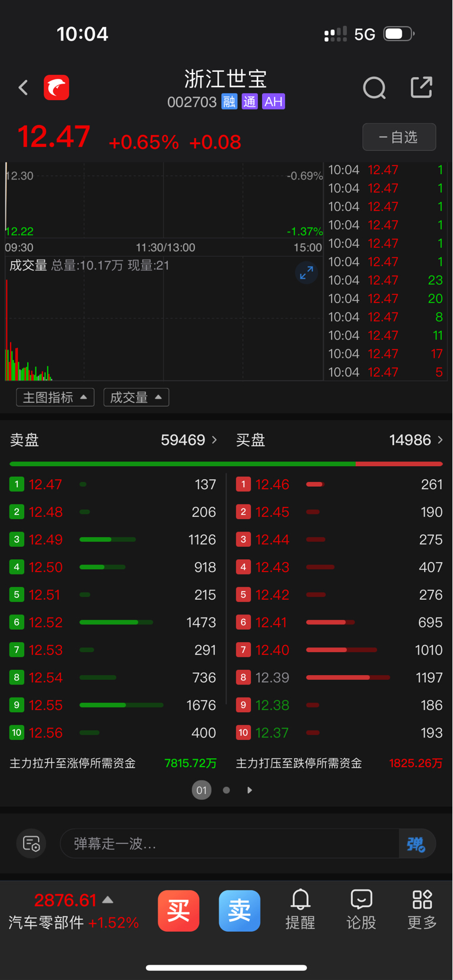Select sell price 12.50 row
The image size is (453, 980).
(113, 567)
